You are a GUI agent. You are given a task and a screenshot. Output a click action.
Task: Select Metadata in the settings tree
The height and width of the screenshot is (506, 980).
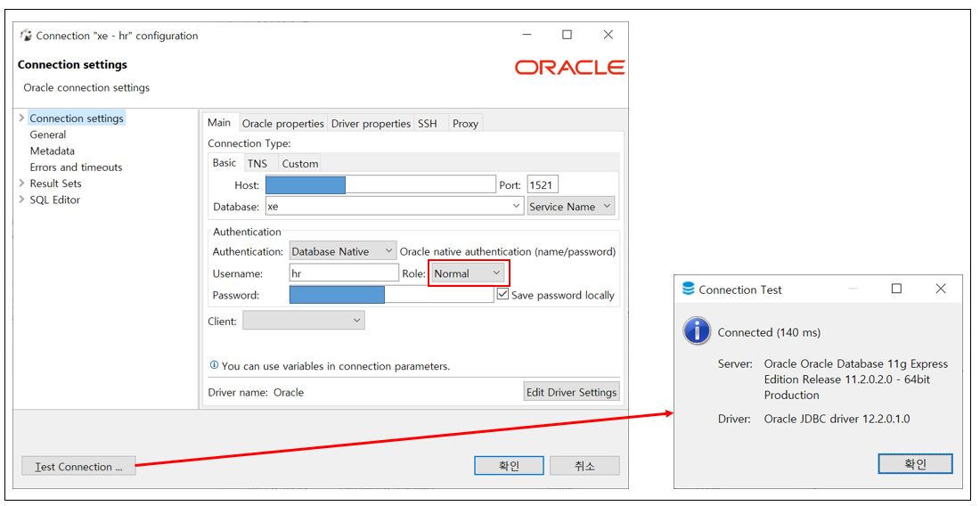tap(53, 151)
